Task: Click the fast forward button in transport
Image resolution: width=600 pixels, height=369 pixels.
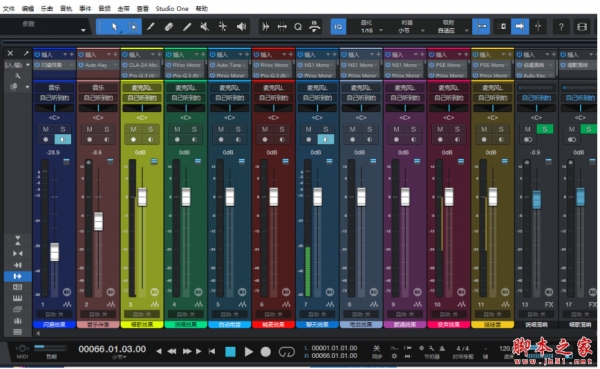Action: click(187, 351)
